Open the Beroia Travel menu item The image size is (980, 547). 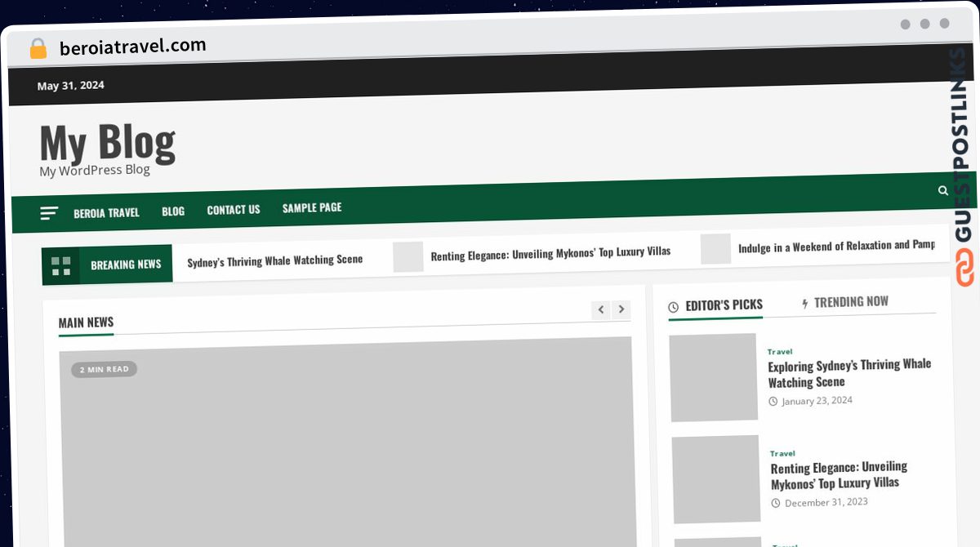click(x=106, y=212)
